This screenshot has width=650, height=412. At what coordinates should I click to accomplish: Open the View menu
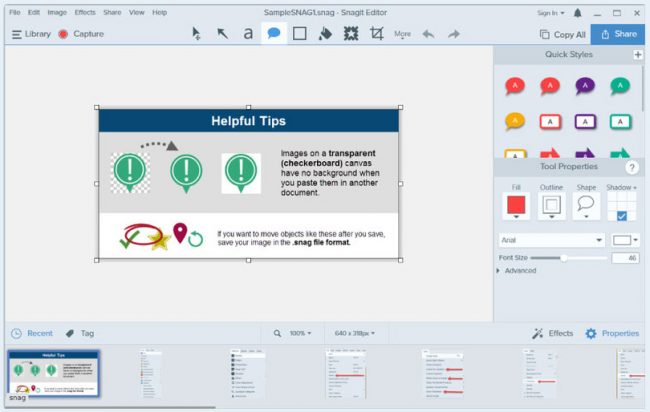point(136,12)
